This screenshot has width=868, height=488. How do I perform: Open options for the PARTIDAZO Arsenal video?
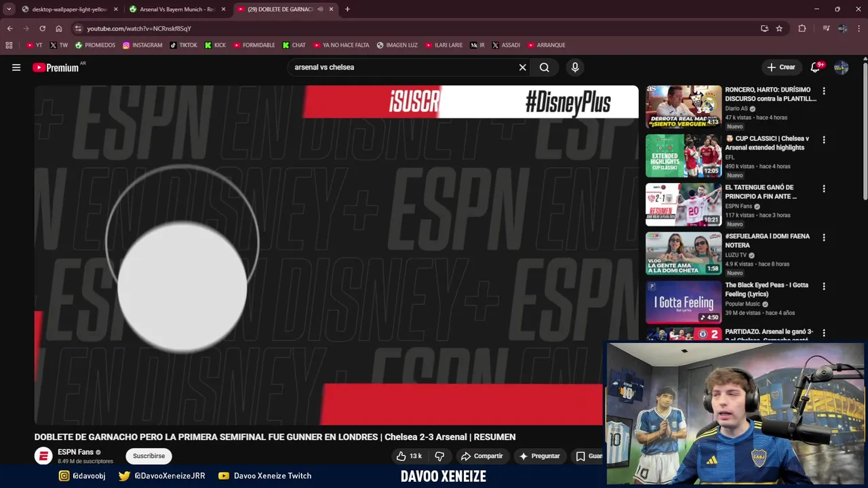click(824, 333)
